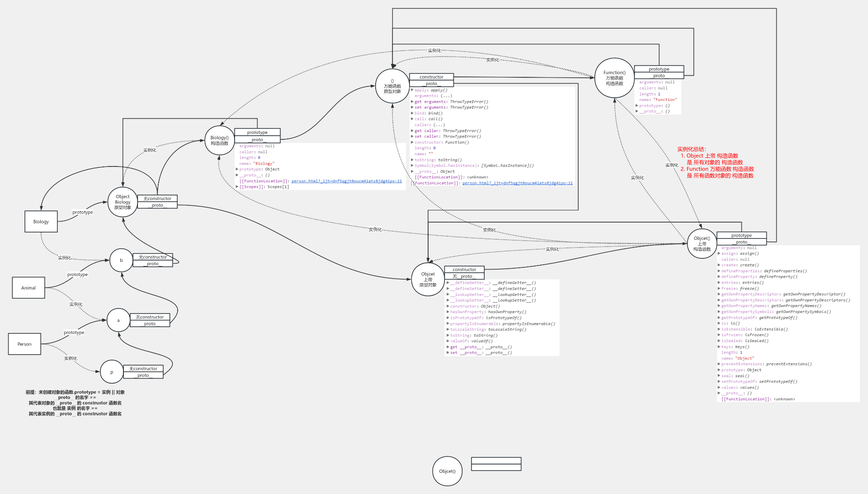Expand the prototype: Object row under Biology

click(237, 169)
